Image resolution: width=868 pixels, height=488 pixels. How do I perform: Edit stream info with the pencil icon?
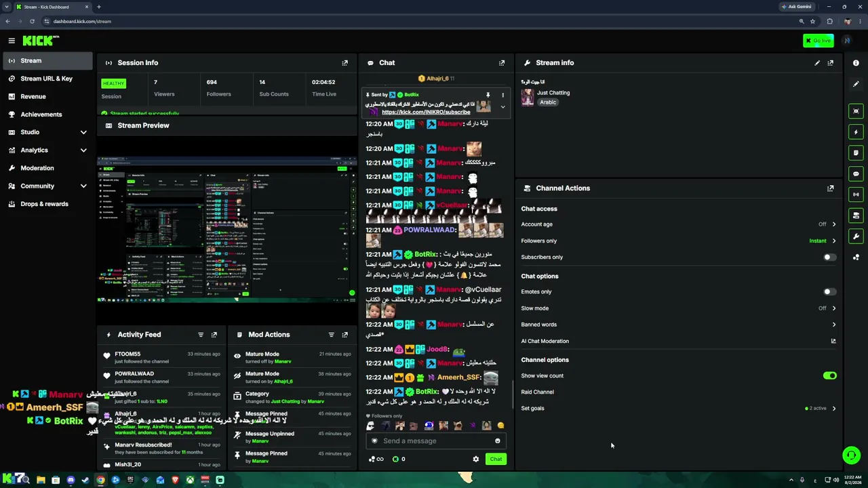pos(817,63)
